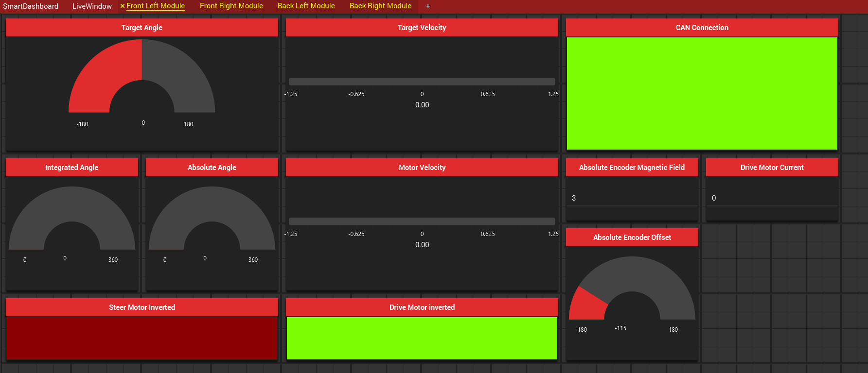The height and width of the screenshot is (373, 868).
Task: Go to Back Right Module tab
Action: click(x=380, y=6)
